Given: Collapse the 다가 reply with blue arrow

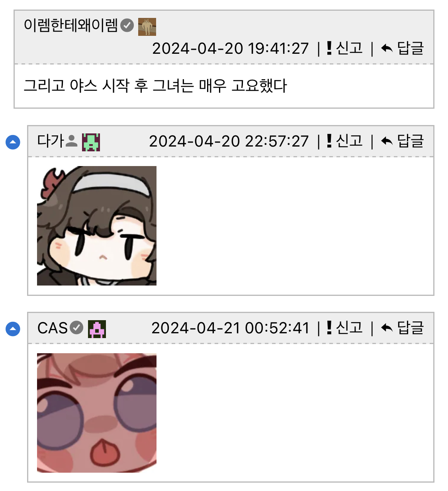Looking at the screenshot, I should (13, 142).
